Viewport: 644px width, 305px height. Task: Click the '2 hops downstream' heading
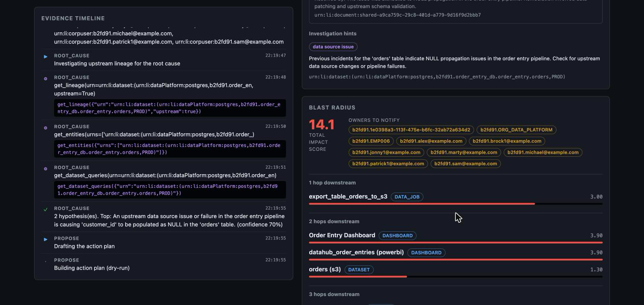click(x=334, y=222)
